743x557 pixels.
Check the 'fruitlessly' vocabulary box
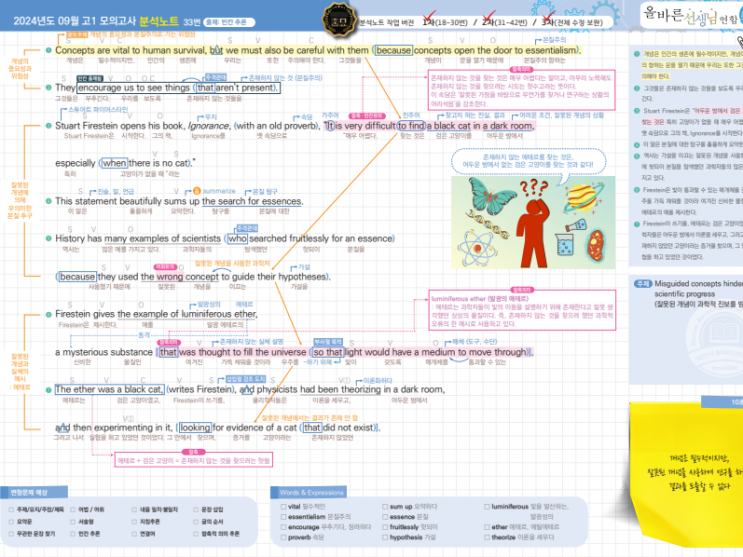pos(385,527)
